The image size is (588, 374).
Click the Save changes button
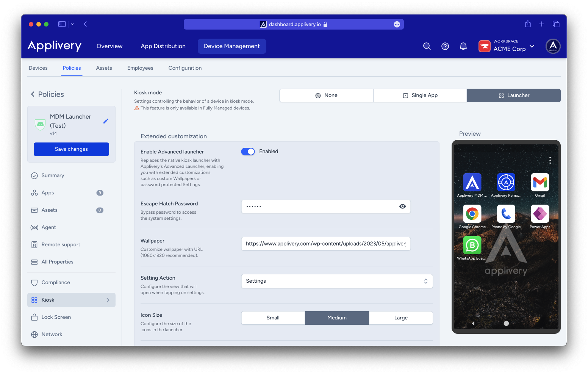pyautogui.click(x=71, y=149)
